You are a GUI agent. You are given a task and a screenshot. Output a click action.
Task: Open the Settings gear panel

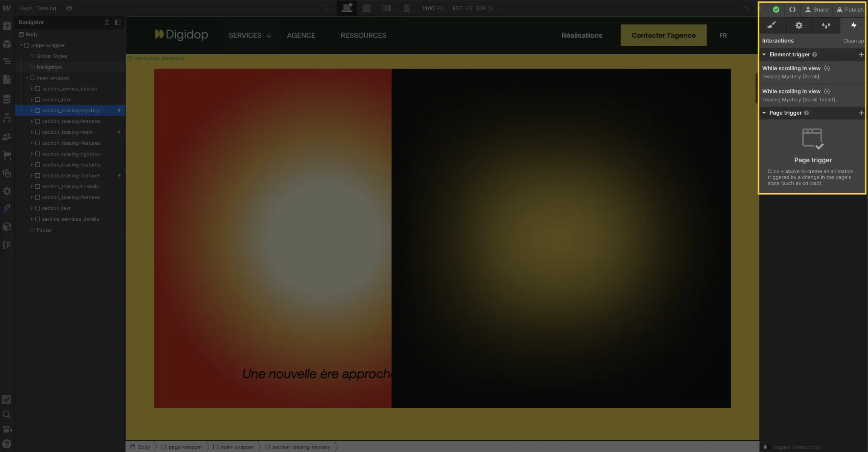pos(799,25)
